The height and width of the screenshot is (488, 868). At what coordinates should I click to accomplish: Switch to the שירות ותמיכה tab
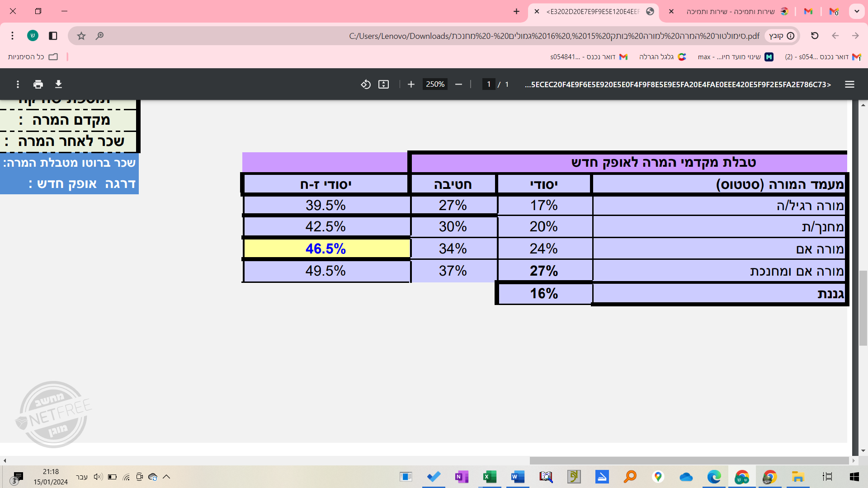click(x=730, y=11)
